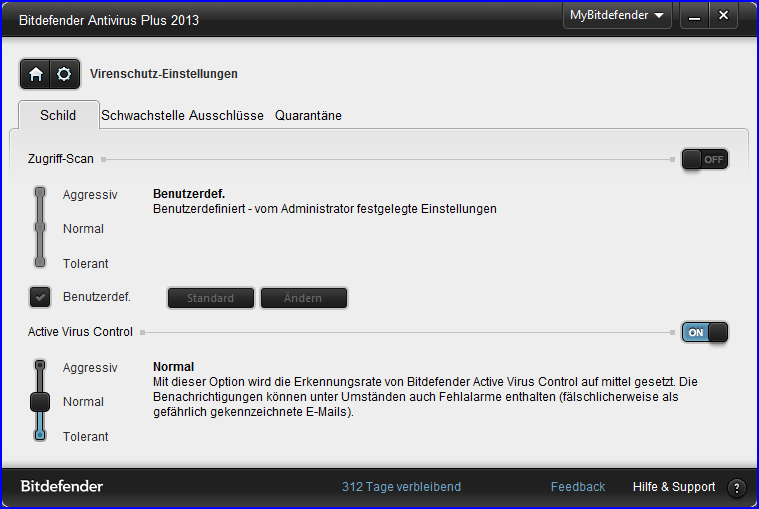Click the Virenschutz-Einstellungen heading
This screenshot has width=759, height=509.
click(164, 74)
